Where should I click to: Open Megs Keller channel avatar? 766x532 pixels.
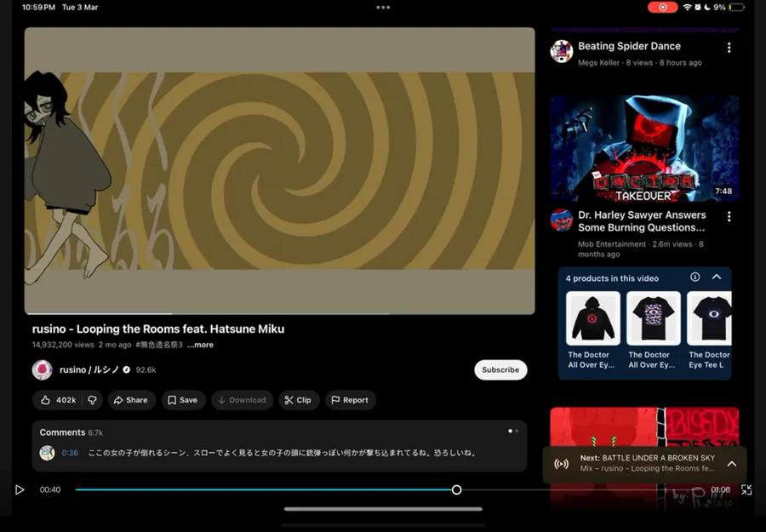pos(562,51)
